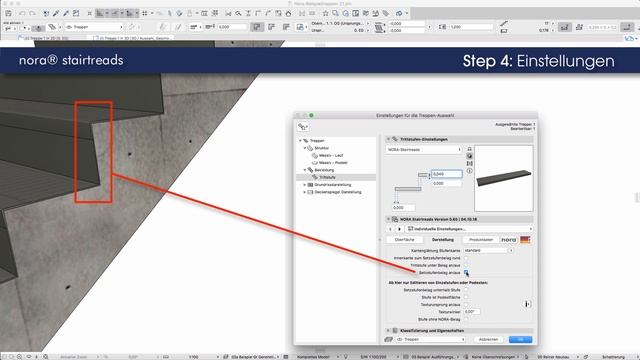Click the blue OK button

(x=520, y=340)
